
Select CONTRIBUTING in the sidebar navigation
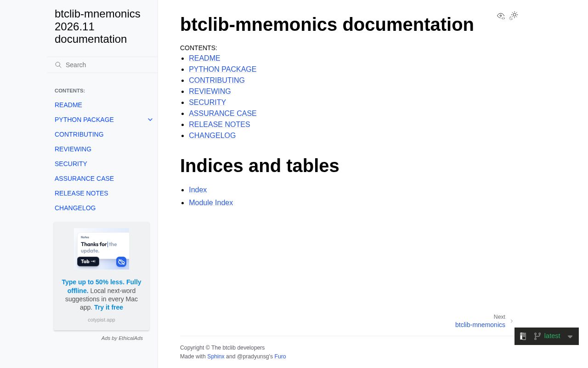[x=79, y=134]
